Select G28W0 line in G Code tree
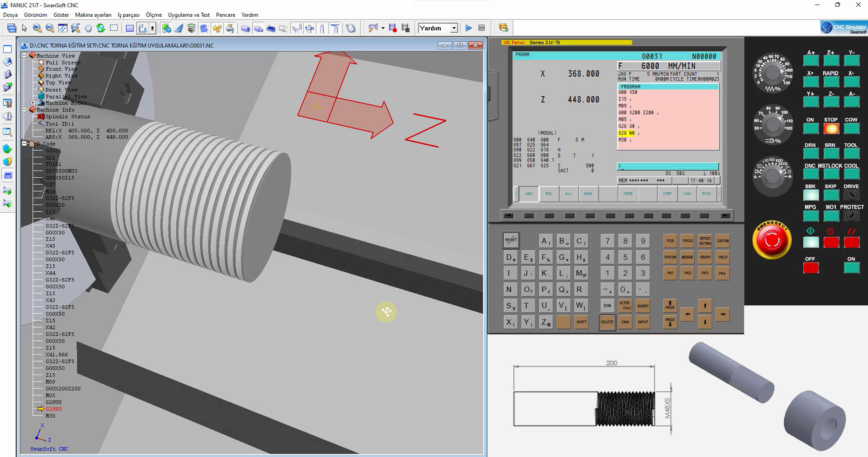Viewport: 868px width, 457px height. pyautogui.click(x=53, y=409)
